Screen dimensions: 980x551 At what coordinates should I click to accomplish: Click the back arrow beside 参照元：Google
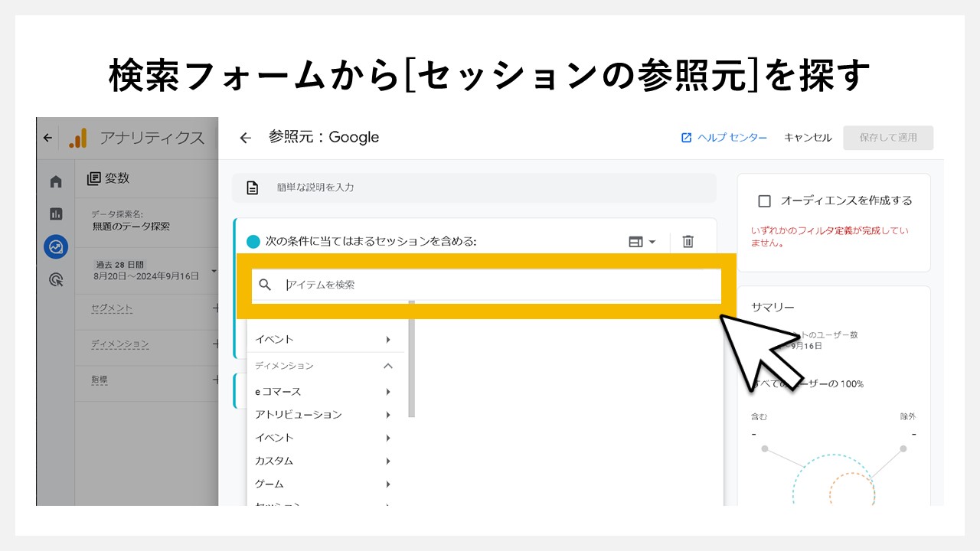click(x=245, y=138)
